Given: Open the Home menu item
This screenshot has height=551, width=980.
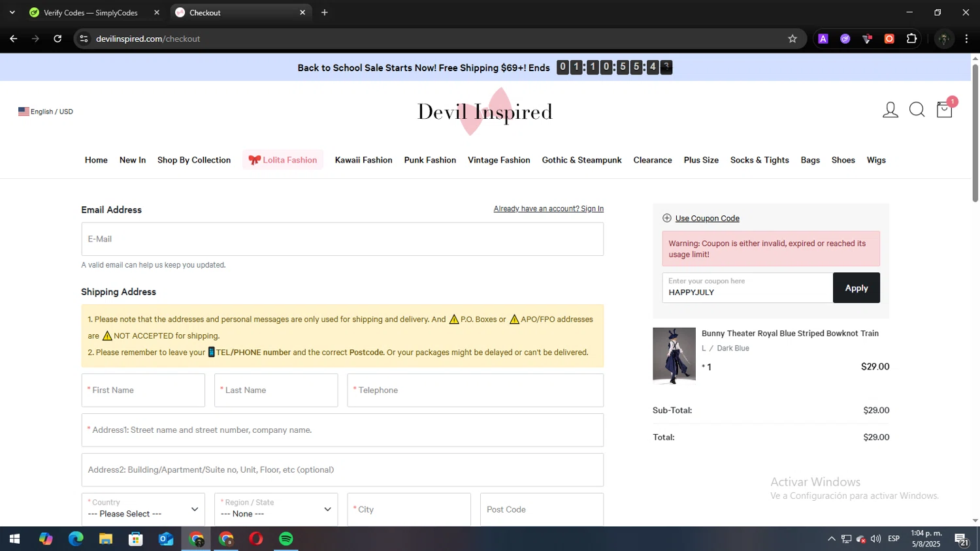Looking at the screenshot, I should coord(96,160).
